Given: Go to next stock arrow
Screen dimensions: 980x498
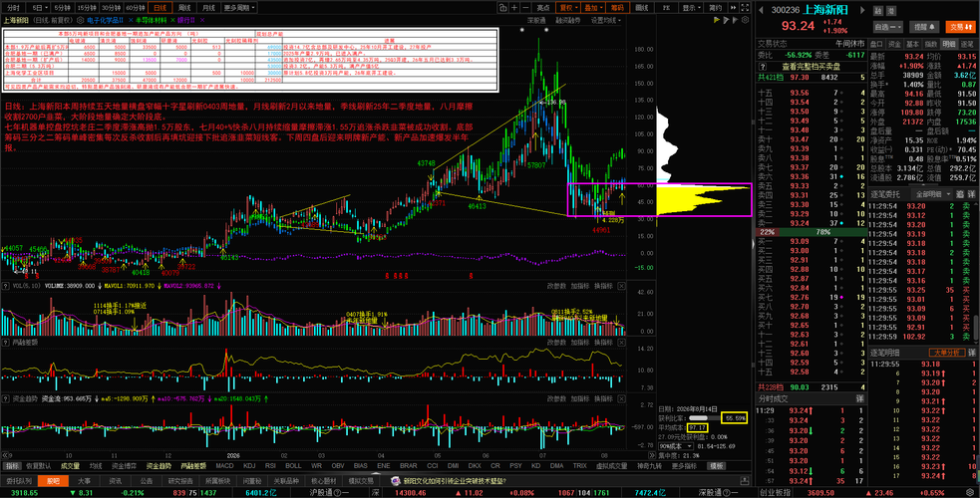Looking at the screenshot, I should click(862, 10).
